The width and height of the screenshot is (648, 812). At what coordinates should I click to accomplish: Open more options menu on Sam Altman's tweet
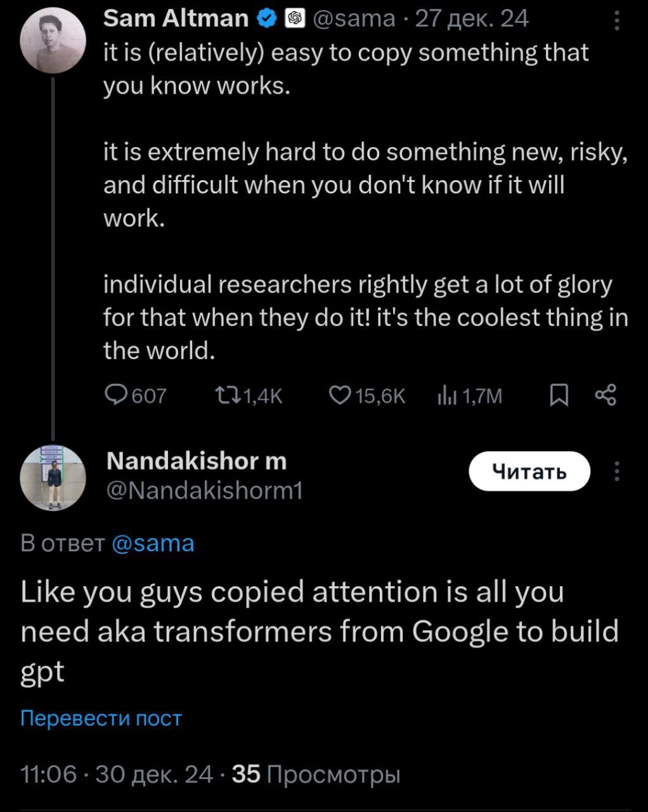(617, 21)
